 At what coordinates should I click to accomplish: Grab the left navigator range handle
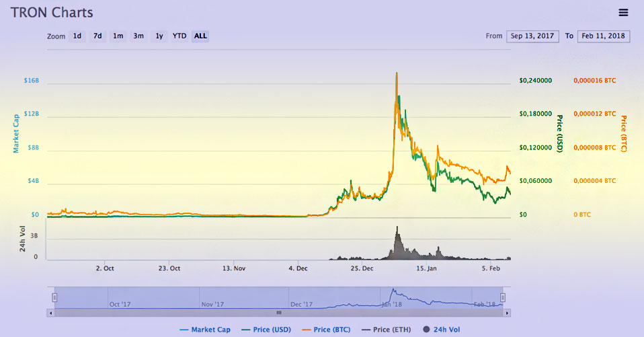[x=54, y=297]
